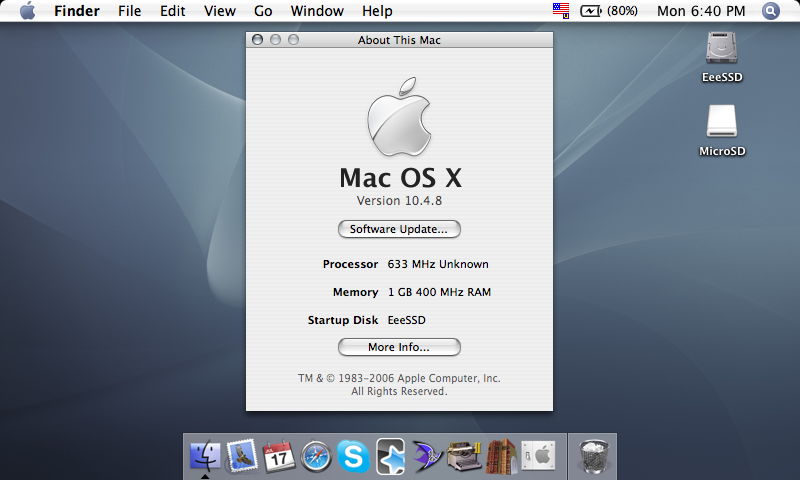The height and width of the screenshot is (480, 800).
Task: Click the Apple logo in About This Mac
Action: click(x=399, y=117)
